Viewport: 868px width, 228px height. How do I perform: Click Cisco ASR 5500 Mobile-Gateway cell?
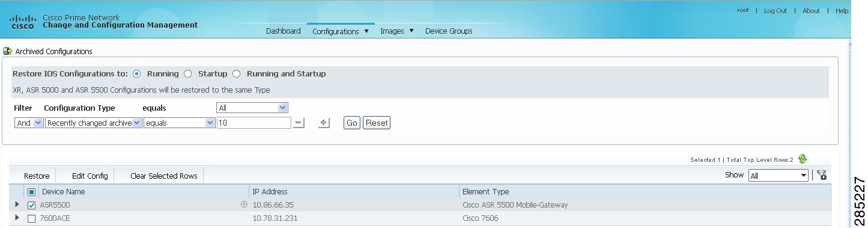[515, 205]
